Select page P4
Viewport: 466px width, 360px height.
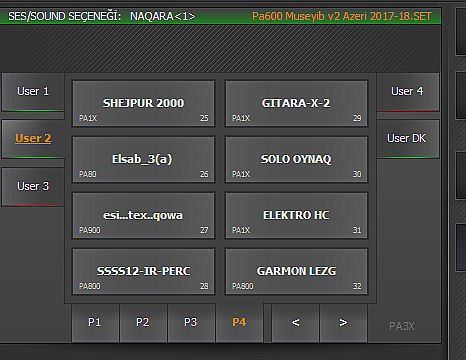pyautogui.click(x=239, y=322)
